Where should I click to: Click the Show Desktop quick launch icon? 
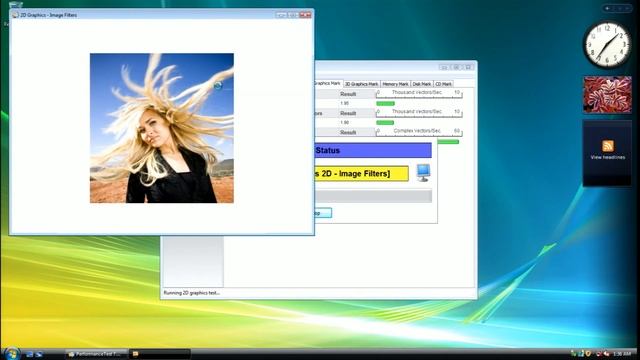click(29, 354)
